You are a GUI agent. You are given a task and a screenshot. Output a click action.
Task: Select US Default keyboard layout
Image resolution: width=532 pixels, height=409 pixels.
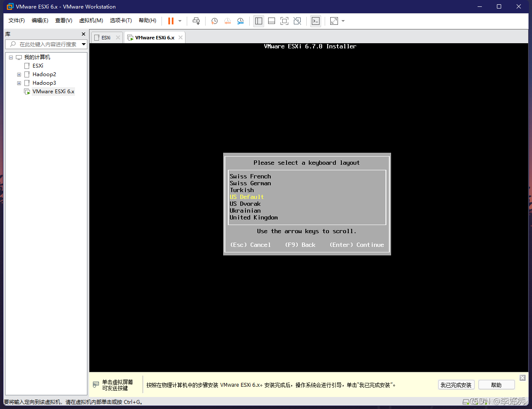coord(247,197)
